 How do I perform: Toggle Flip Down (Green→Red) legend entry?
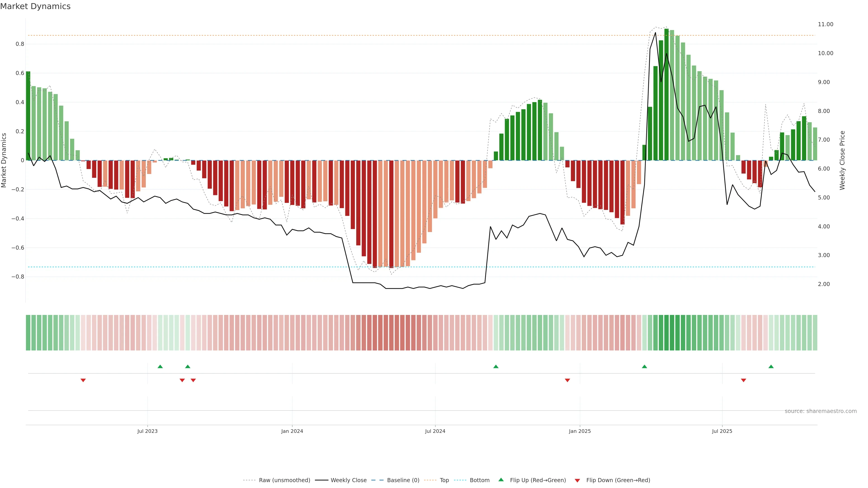(x=618, y=480)
